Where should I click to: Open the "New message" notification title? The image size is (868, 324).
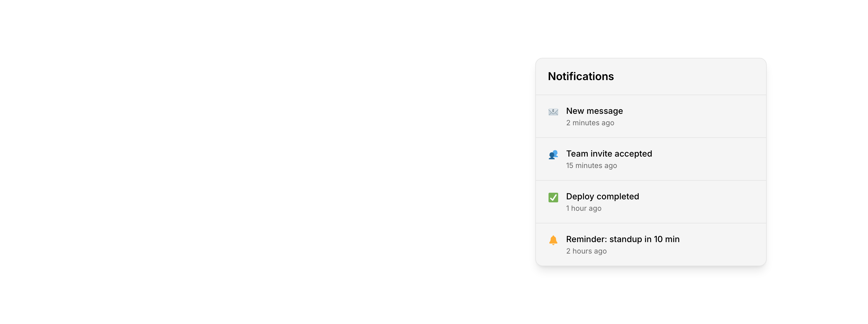594,111
